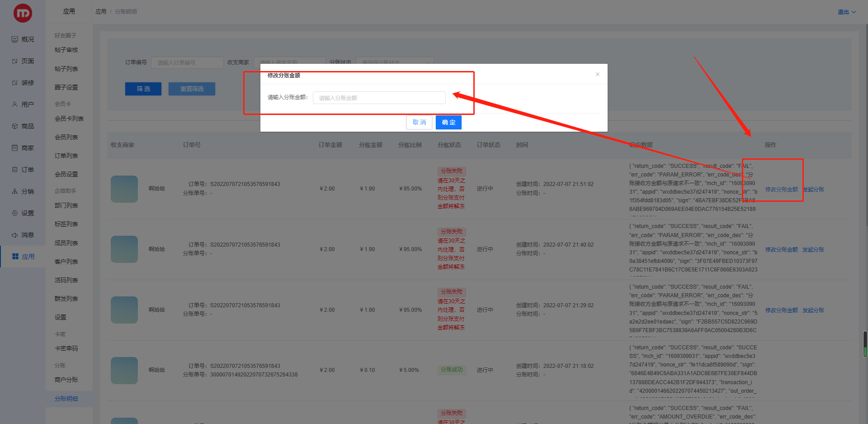Click the 分账成功 status tag
Image resolution: width=868 pixels, height=424 pixels.
[452, 370]
